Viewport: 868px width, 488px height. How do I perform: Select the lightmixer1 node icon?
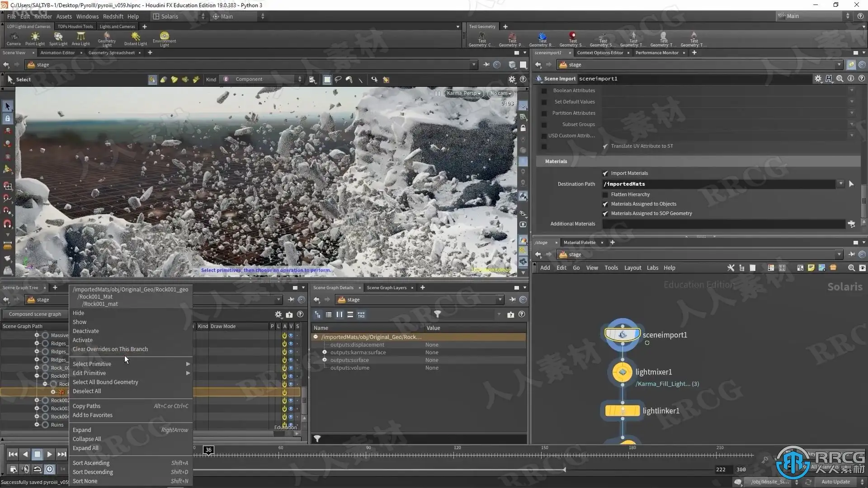coord(623,372)
